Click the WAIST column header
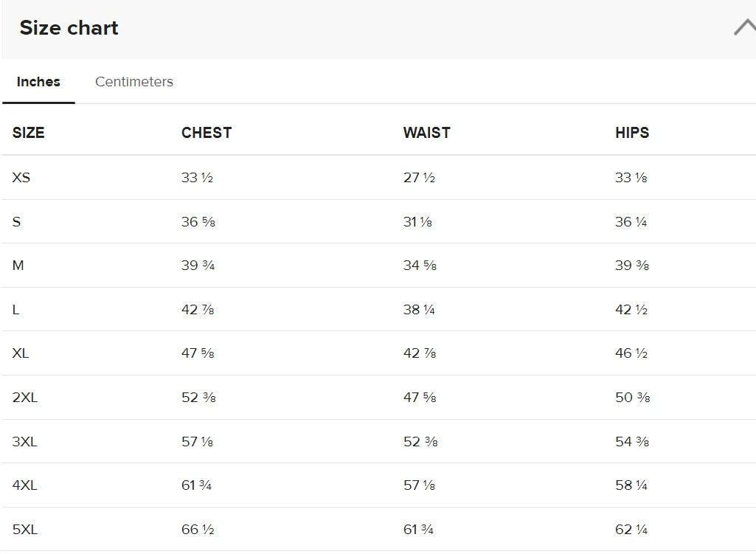Viewport: 756px width, 554px height. click(427, 133)
